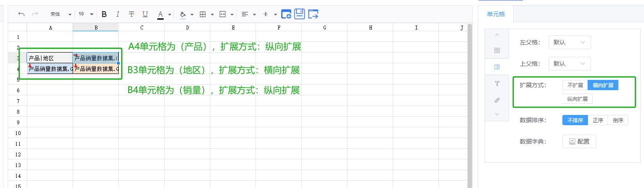Click the cell borders icon
This screenshot has width=644, height=188.
tap(203, 14)
